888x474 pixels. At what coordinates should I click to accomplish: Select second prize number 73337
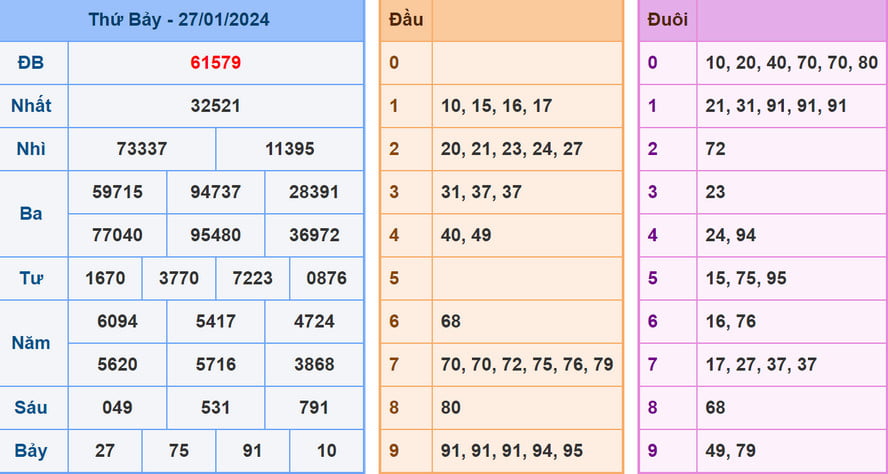[142, 149]
